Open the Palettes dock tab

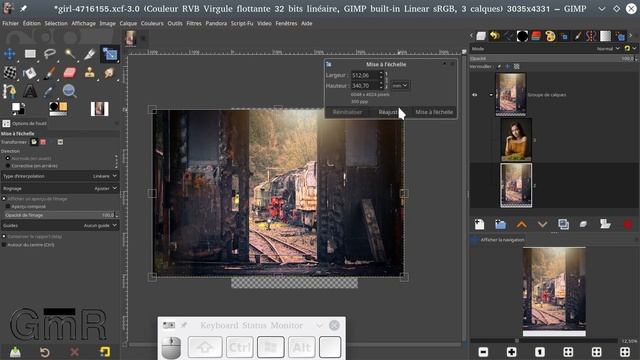pos(550,36)
